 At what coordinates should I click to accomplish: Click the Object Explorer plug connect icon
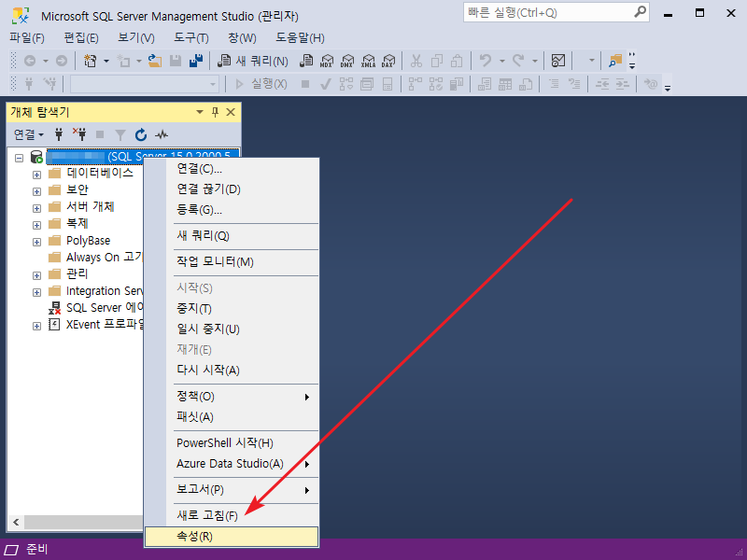tap(59, 134)
